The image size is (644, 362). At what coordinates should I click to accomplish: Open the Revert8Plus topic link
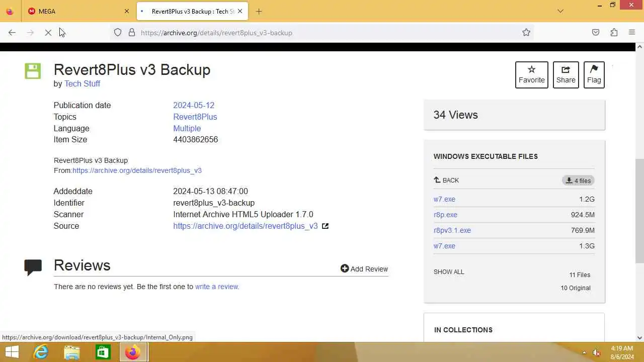pos(195,117)
